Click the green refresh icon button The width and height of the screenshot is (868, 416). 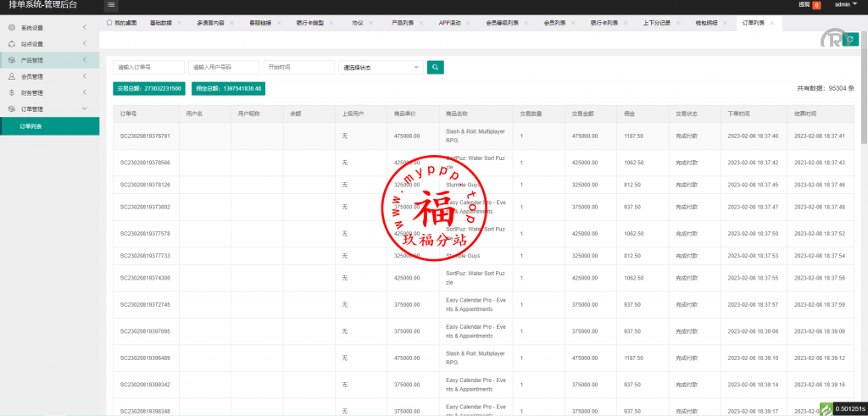coord(852,40)
